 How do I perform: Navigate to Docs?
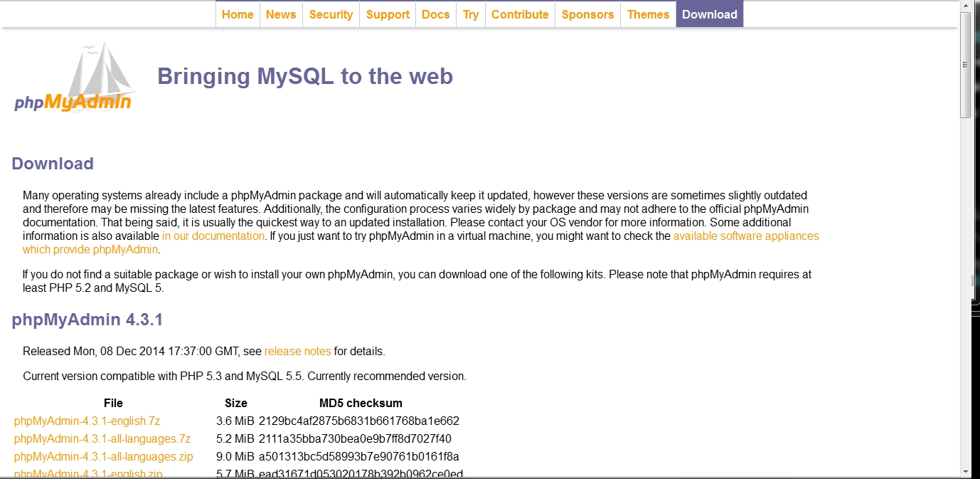point(435,14)
